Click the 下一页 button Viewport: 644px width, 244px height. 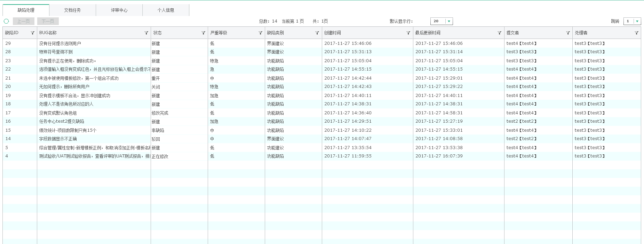pyautogui.click(x=48, y=21)
